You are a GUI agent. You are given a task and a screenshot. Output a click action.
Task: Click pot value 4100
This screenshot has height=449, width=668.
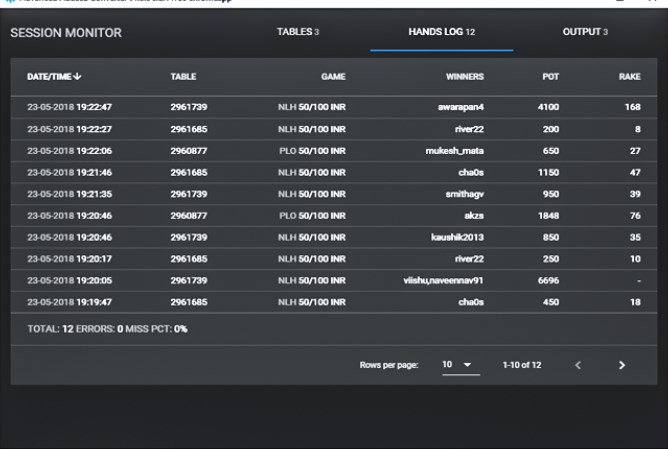[x=548, y=107]
